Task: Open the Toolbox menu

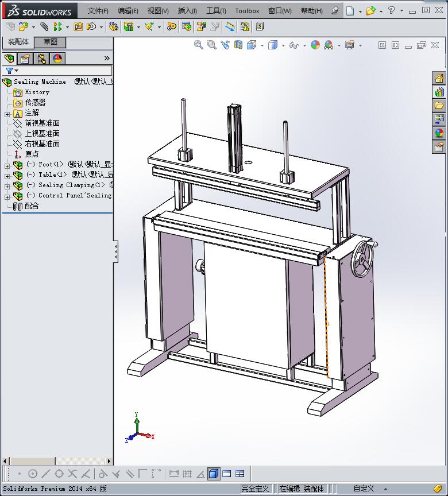Action: click(247, 11)
